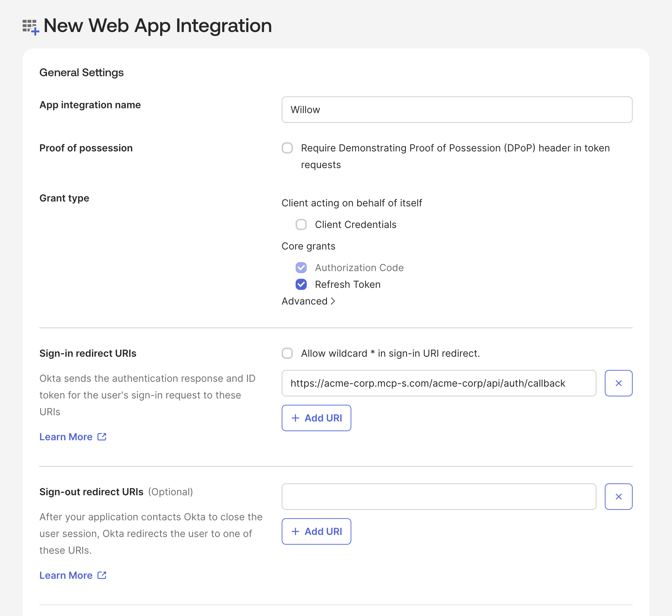Click the (Optional) label text

coord(170,492)
